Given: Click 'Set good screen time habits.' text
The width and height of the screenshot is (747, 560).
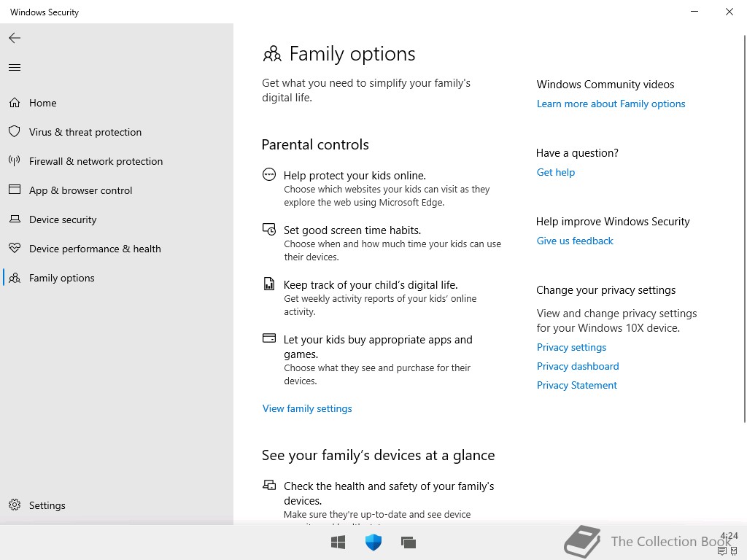Looking at the screenshot, I should pyautogui.click(x=352, y=230).
